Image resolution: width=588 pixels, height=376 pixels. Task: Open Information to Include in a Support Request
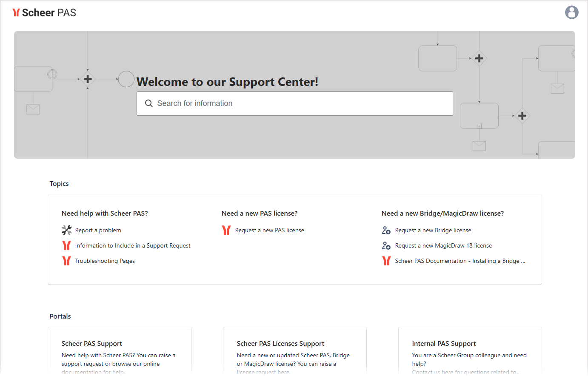tap(133, 245)
